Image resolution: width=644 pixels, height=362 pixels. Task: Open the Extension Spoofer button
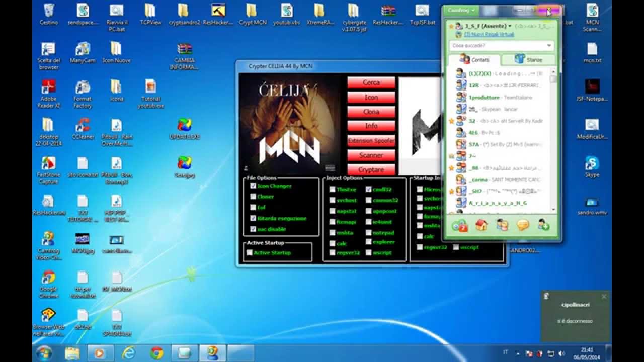(371, 140)
